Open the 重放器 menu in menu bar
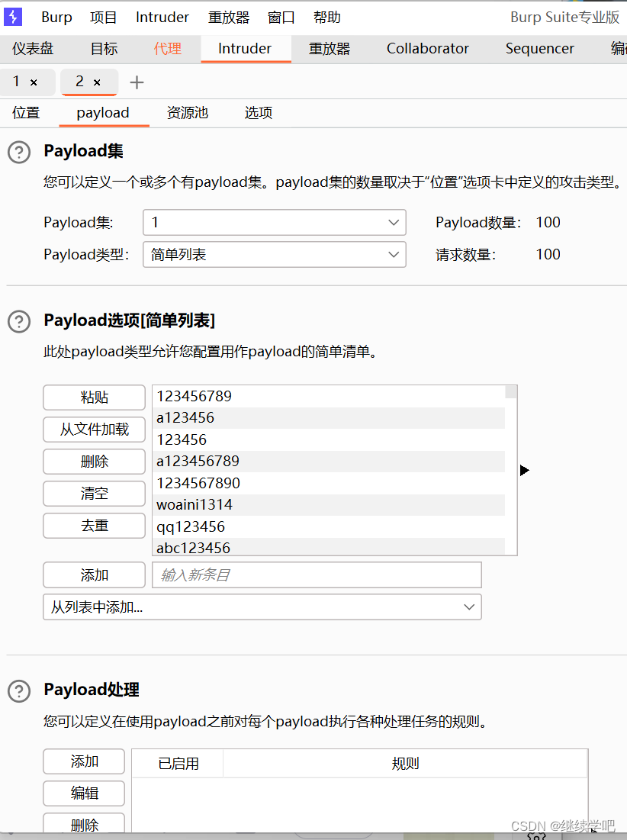Viewport: 627px width, 840px height. (x=229, y=17)
